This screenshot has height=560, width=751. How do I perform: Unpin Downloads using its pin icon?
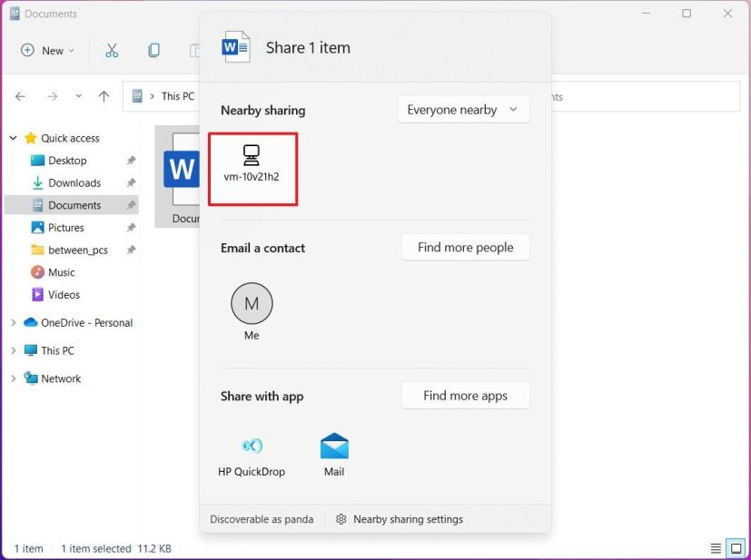(x=131, y=182)
